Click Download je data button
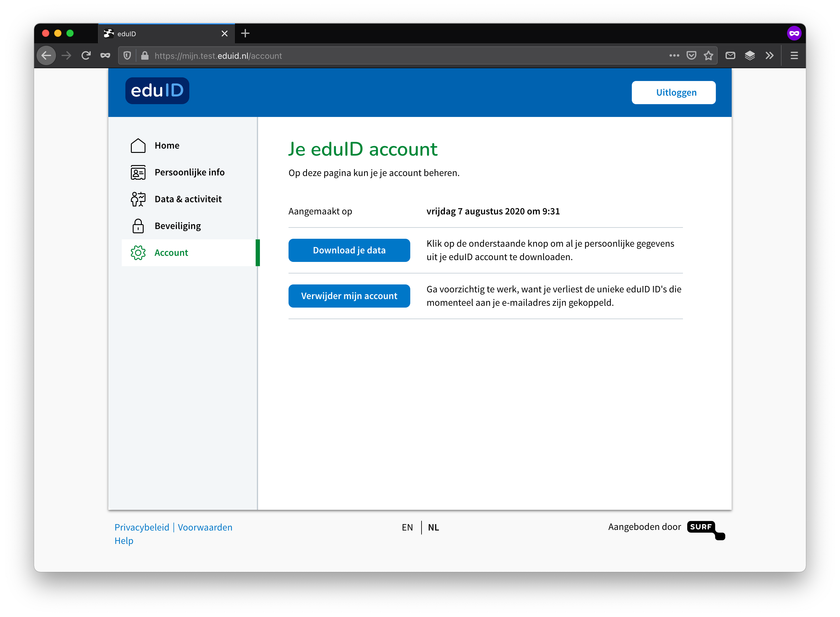 tap(349, 250)
